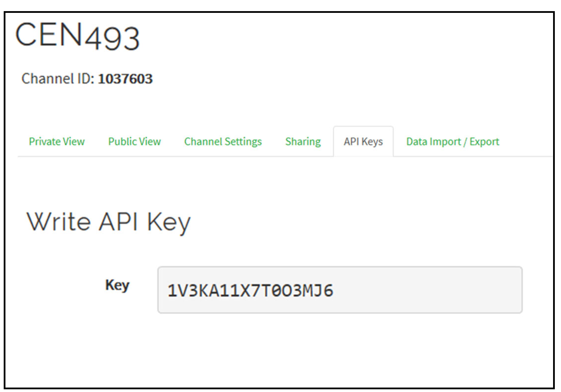Switch to the Public View tab
The image size is (561, 392).
(134, 142)
